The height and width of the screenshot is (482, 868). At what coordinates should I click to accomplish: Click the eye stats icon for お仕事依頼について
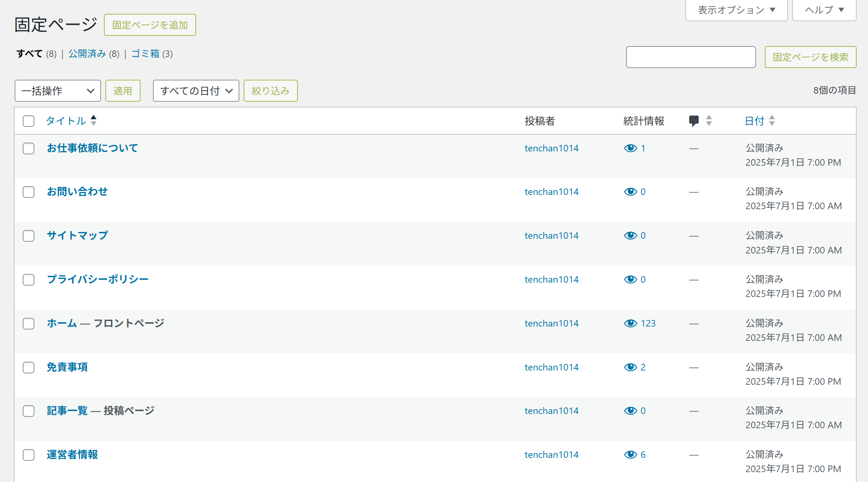[x=630, y=148]
